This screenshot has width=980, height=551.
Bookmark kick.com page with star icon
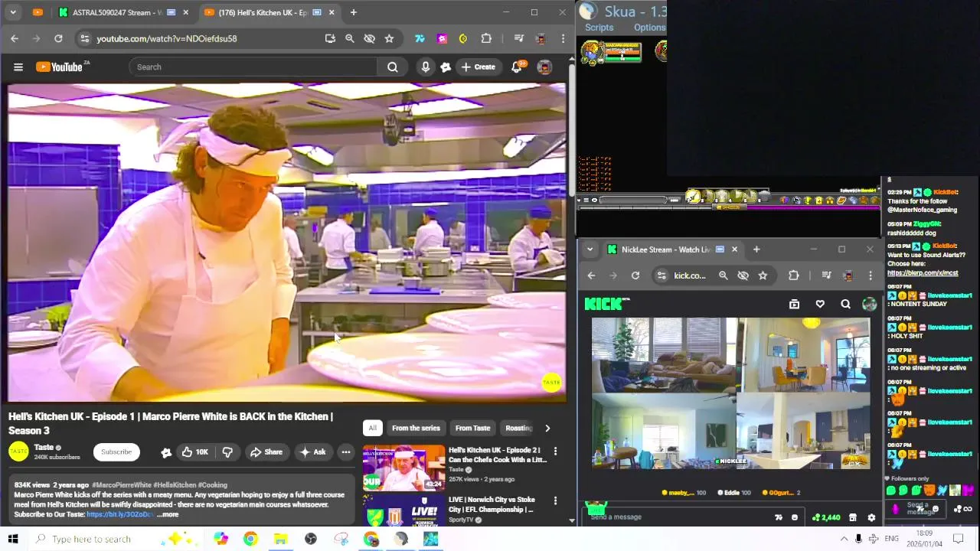pos(763,275)
